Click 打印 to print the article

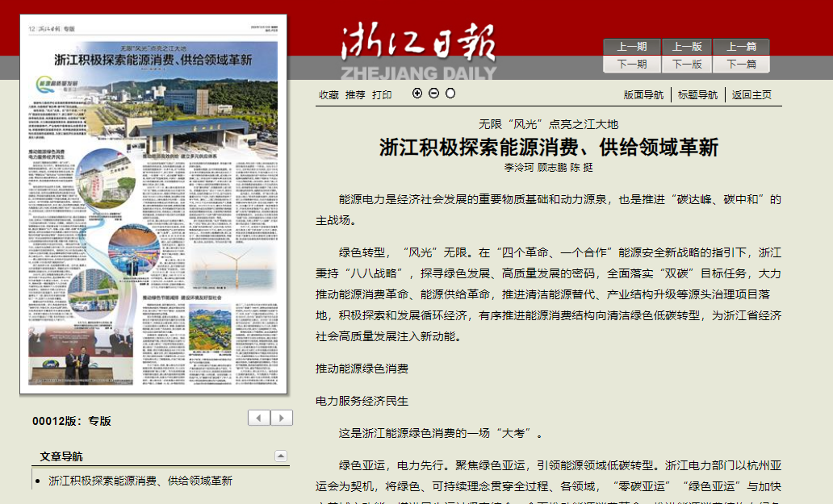tap(382, 95)
